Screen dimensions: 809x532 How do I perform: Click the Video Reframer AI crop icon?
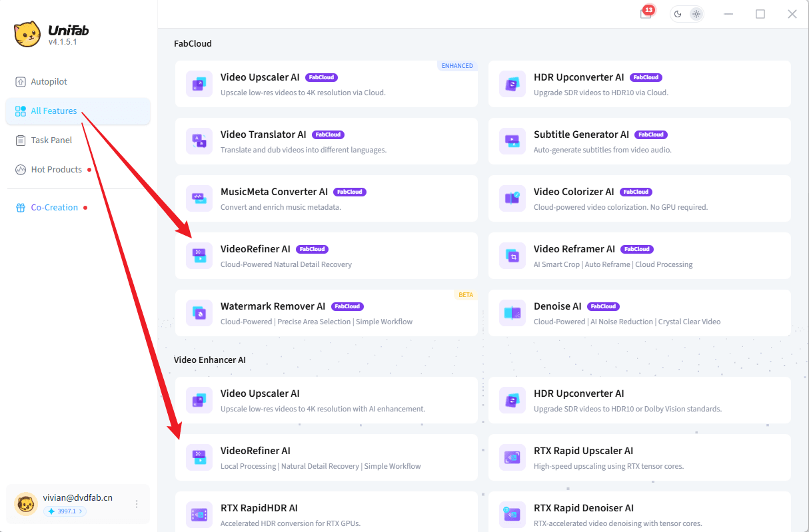pos(512,256)
